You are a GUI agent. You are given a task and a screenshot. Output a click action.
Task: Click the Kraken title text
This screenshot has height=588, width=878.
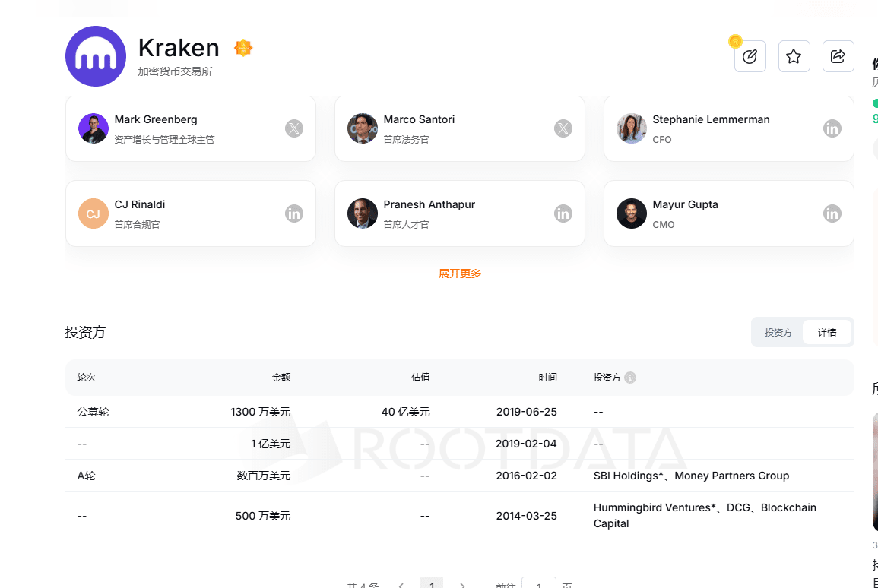179,48
